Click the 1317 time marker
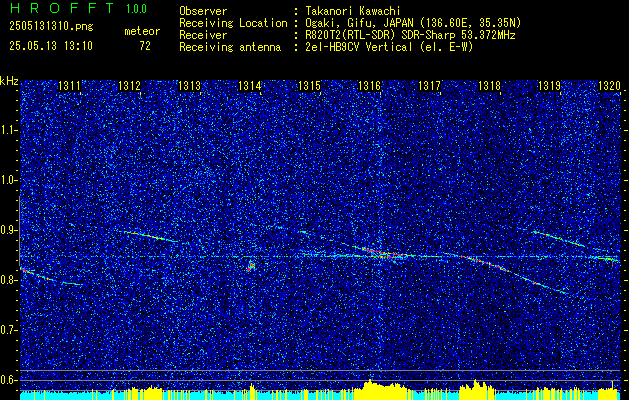The width and height of the screenshot is (629, 400). [429, 85]
